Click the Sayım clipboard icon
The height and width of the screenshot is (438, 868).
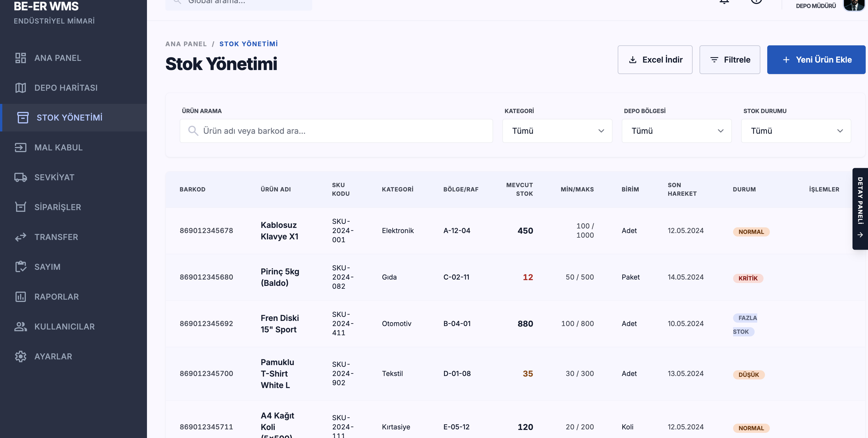pos(21,267)
